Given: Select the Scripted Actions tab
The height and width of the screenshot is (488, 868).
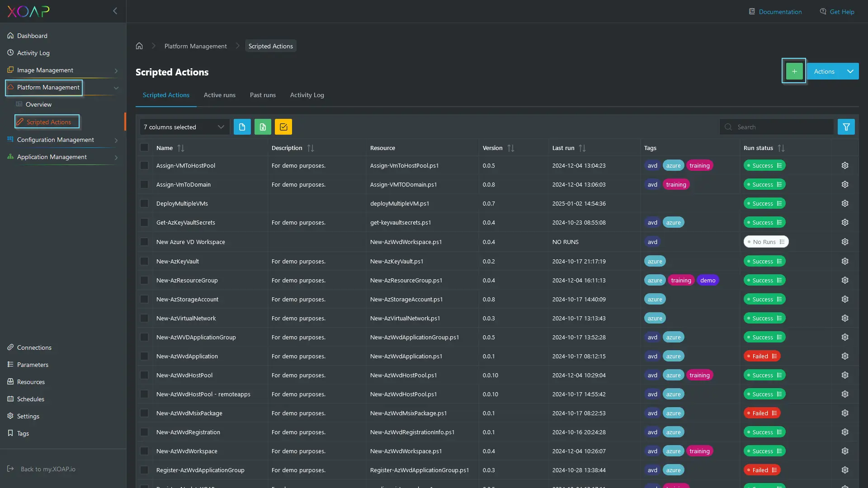Looking at the screenshot, I should coord(166,95).
